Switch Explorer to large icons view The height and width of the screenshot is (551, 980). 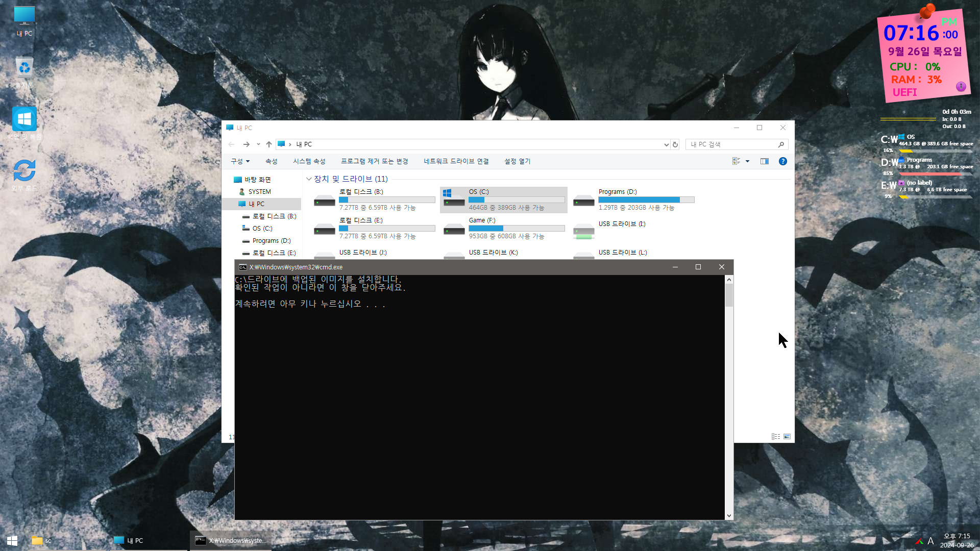point(787,437)
